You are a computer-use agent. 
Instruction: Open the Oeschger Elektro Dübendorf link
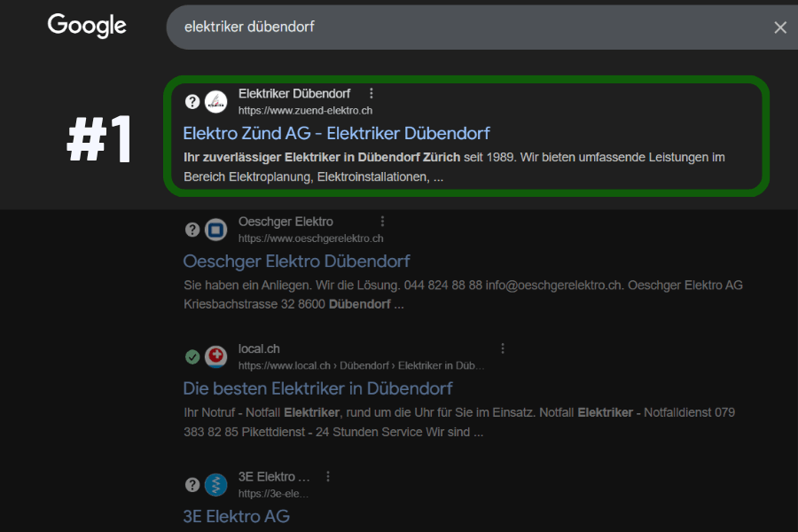[296, 262]
